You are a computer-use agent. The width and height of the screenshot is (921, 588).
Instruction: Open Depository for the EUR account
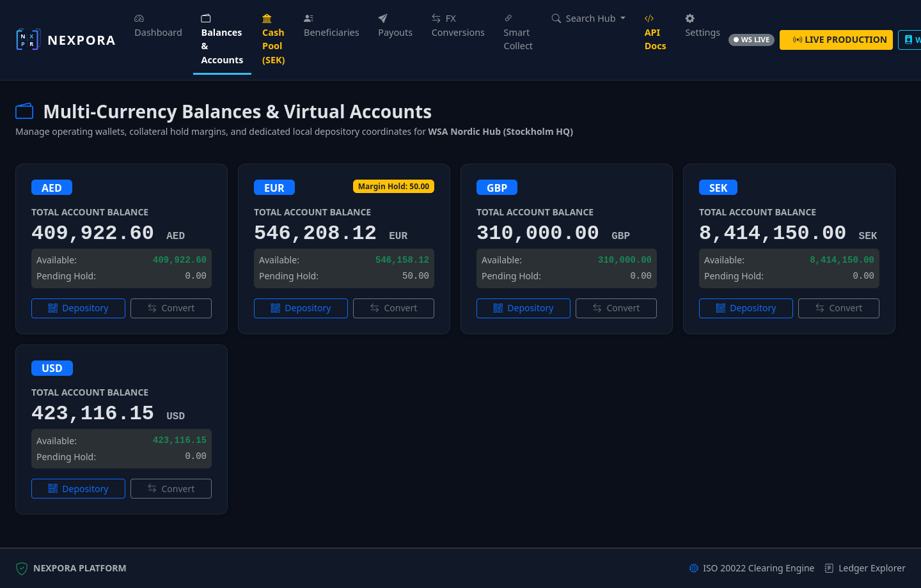(x=301, y=308)
